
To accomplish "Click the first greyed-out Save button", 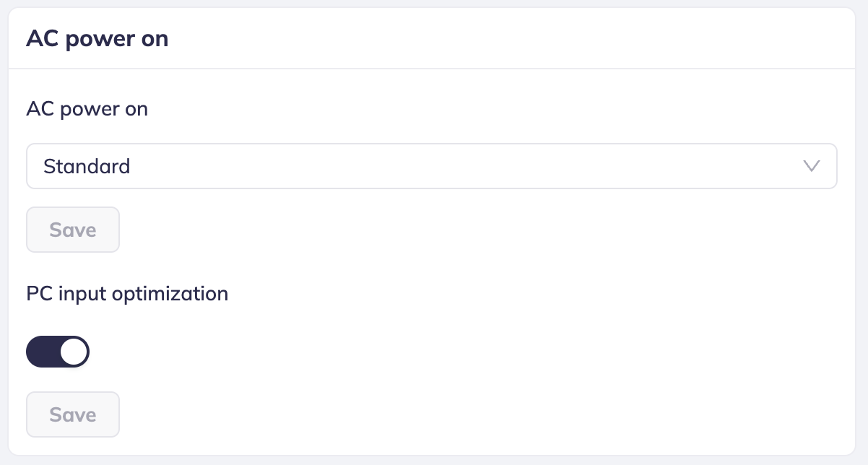I will point(73,230).
